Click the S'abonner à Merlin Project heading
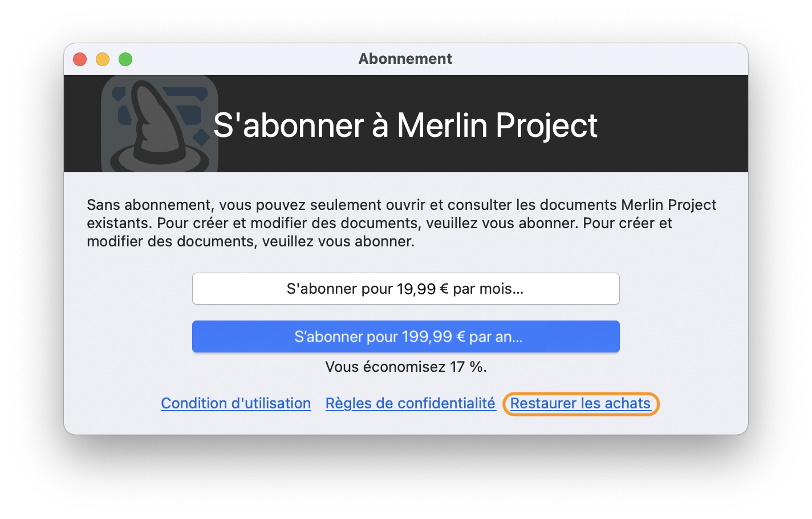The image size is (812, 519). [405, 125]
